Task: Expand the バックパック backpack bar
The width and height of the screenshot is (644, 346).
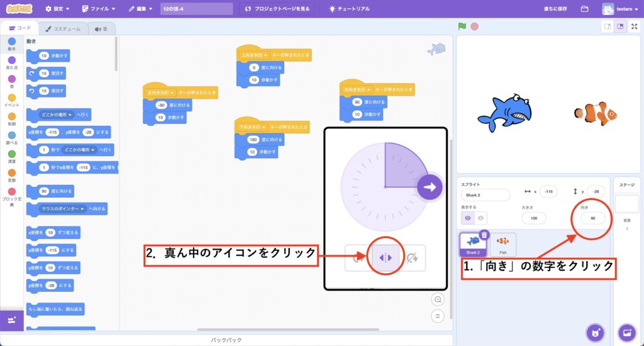Action: point(226,340)
